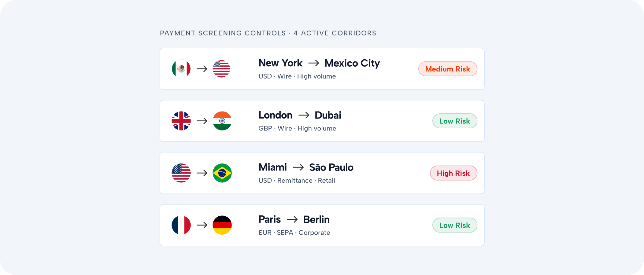Click Low Risk badge for Paris corridor
The height and width of the screenshot is (275, 644).
point(454,226)
